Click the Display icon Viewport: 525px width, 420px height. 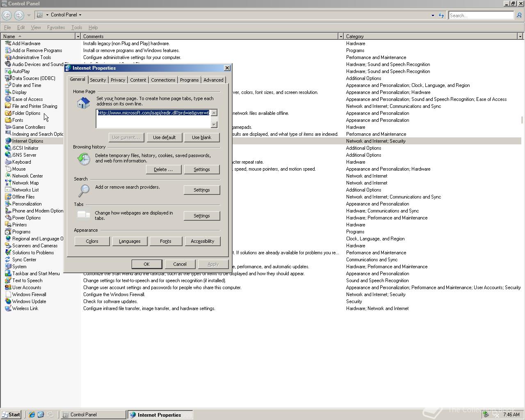(8, 92)
